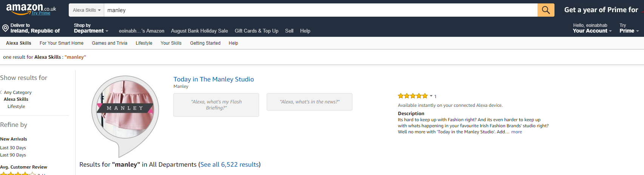Open eoinabh...'s Amazon link
The image size is (644, 175).
click(x=141, y=31)
